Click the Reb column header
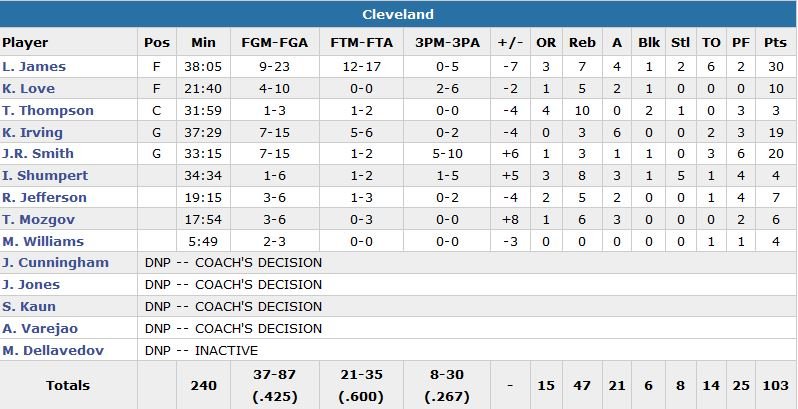The height and width of the screenshot is (409, 798). pyautogui.click(x=582, y=43)
